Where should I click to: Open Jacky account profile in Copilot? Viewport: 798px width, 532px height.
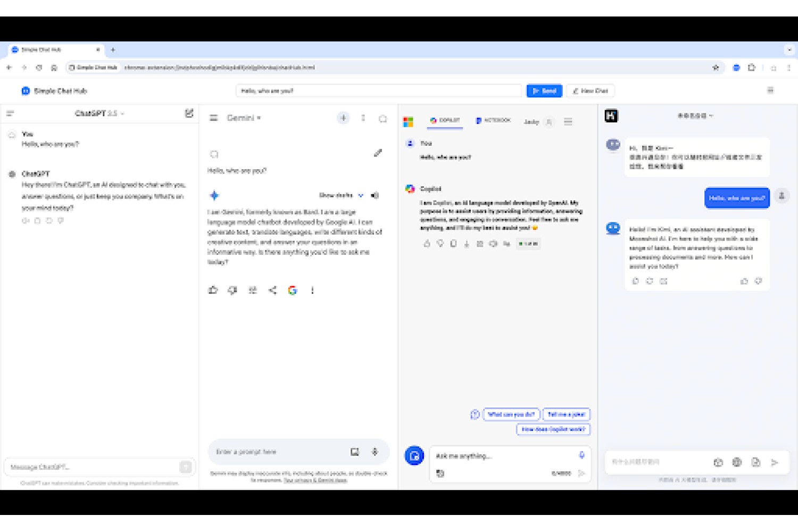538,122
